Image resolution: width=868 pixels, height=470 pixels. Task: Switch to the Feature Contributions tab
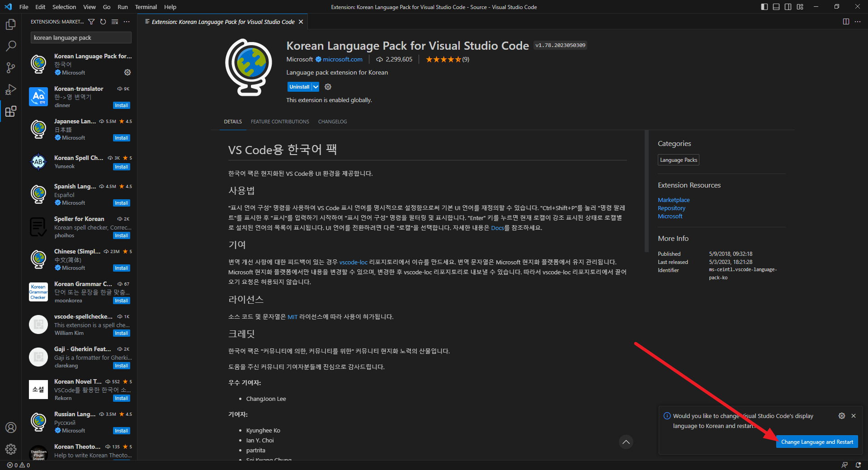click(x=280, y=122)
